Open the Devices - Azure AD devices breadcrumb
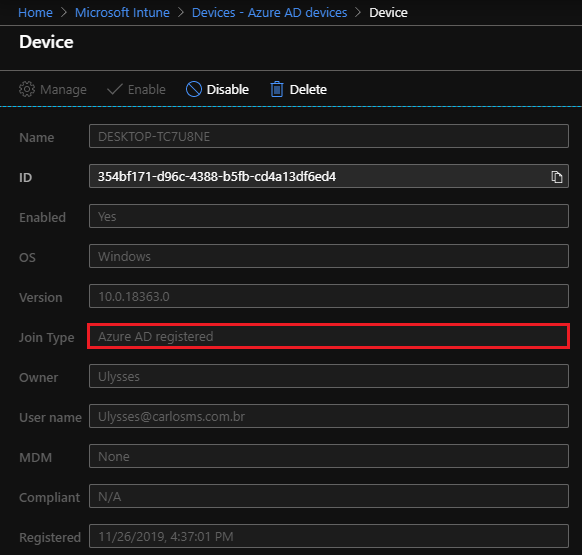This screenshot has height=555, width=582. click(x=269, y=13)
